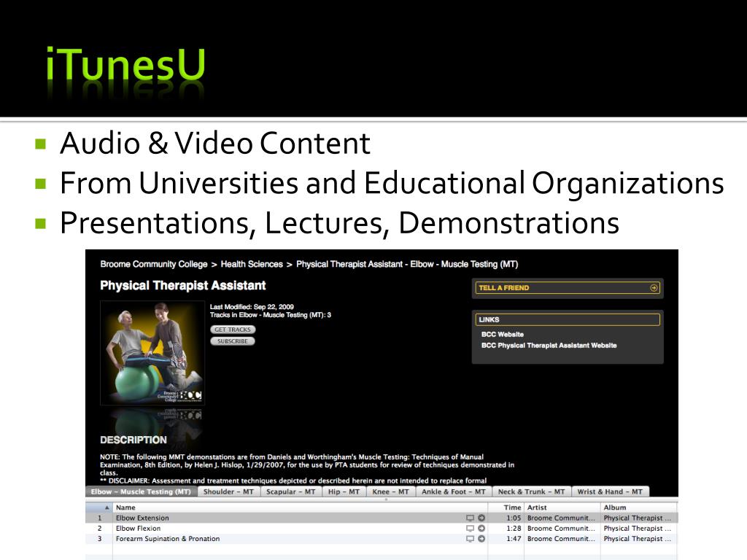Click the From Universities and Educational Organizations bullet
The width and height of the screenshot is (747, 560).
(x=392, y=183)
